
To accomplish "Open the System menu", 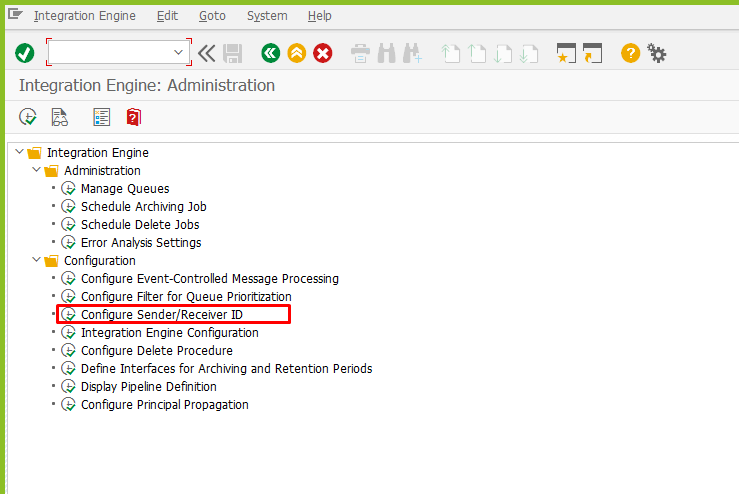I will click(267, 16).
